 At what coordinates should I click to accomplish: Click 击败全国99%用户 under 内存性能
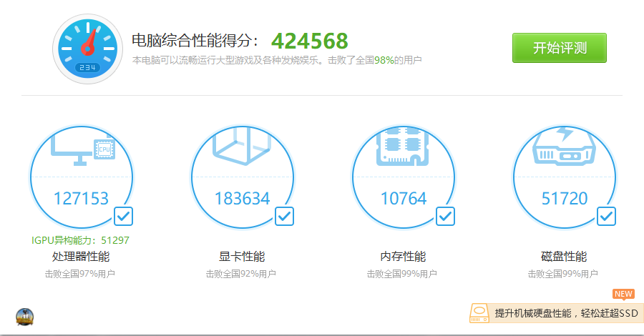pos(402,274)
